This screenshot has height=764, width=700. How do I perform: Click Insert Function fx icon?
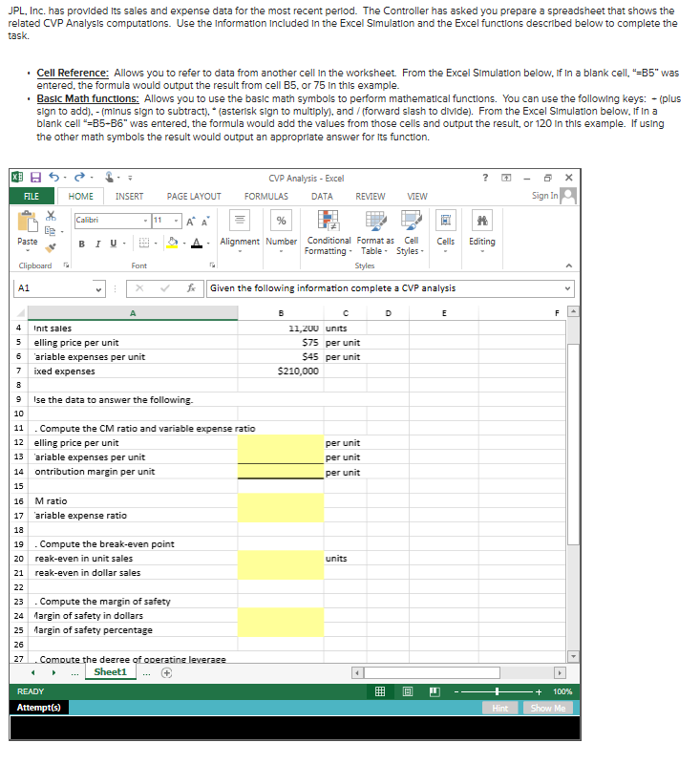(x=191, y=288)
